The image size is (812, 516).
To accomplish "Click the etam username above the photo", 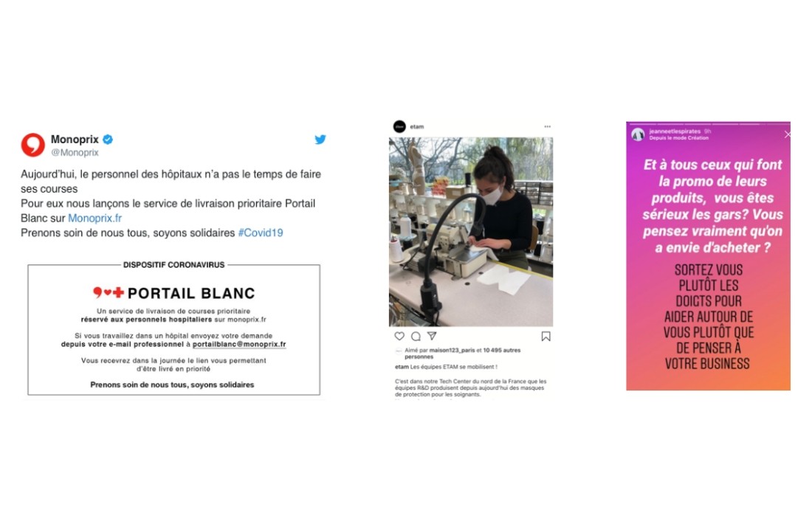I will pos(417,126).
